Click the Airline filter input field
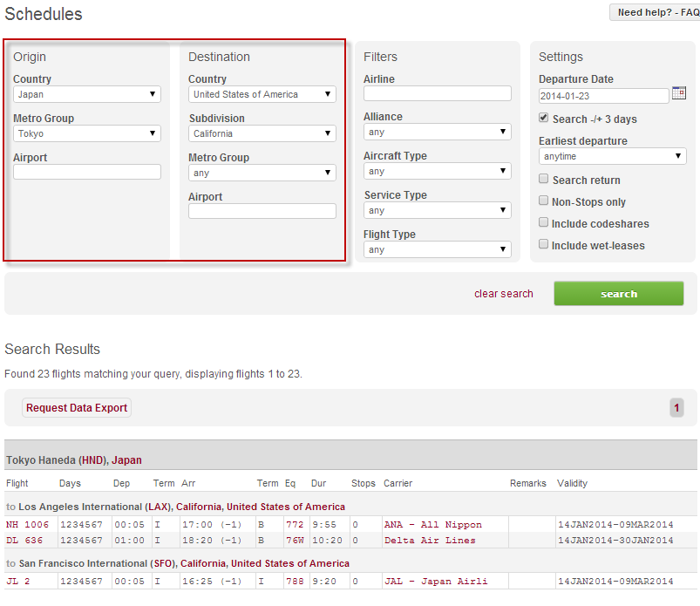The height and width of the screenshot is (606, 700). [x=438, y=93]
